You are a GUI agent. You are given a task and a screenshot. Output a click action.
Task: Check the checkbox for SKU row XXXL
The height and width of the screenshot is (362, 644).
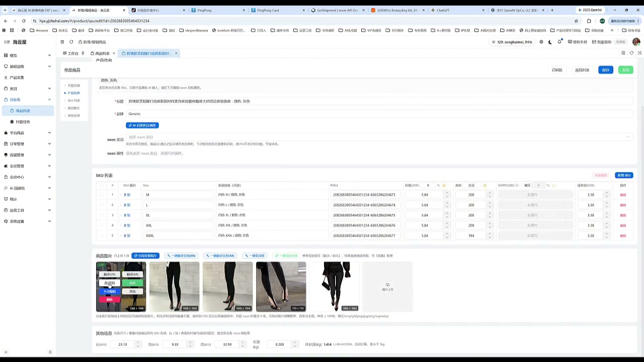(101, 235)
